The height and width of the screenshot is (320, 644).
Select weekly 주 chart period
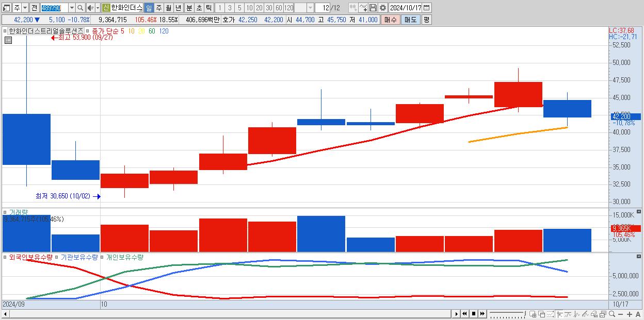click(158, 8)
